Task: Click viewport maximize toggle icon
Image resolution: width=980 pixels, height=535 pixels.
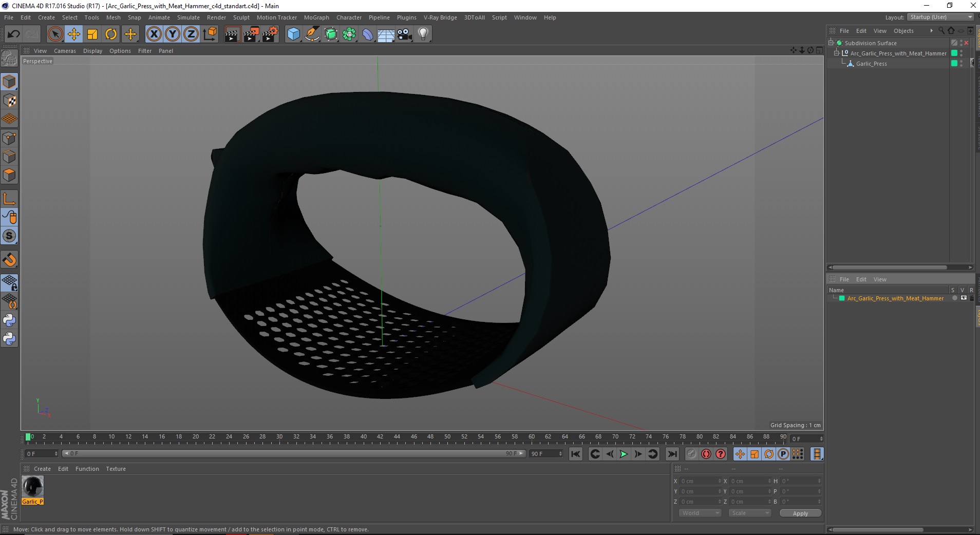Action: (819, 50)
